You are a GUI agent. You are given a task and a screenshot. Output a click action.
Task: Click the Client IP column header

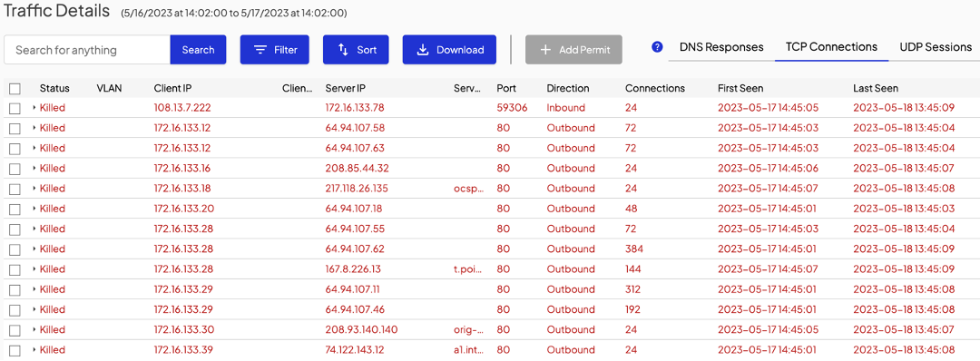(172, 88)
